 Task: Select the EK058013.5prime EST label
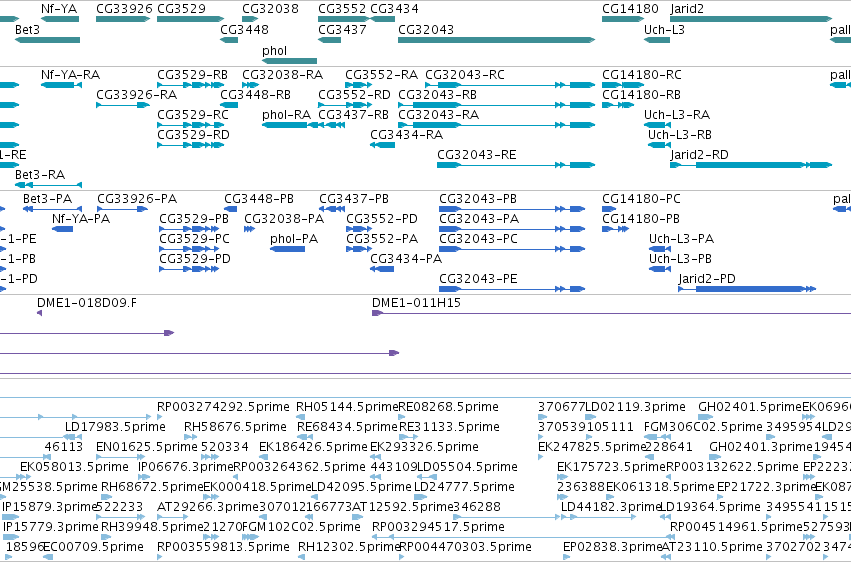tap(74, 467)
